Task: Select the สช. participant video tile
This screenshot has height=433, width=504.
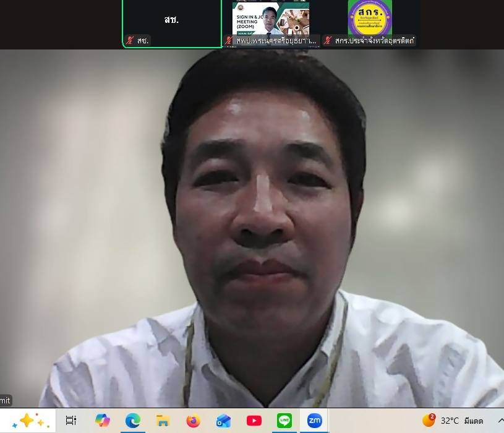Action: [171, 20]
